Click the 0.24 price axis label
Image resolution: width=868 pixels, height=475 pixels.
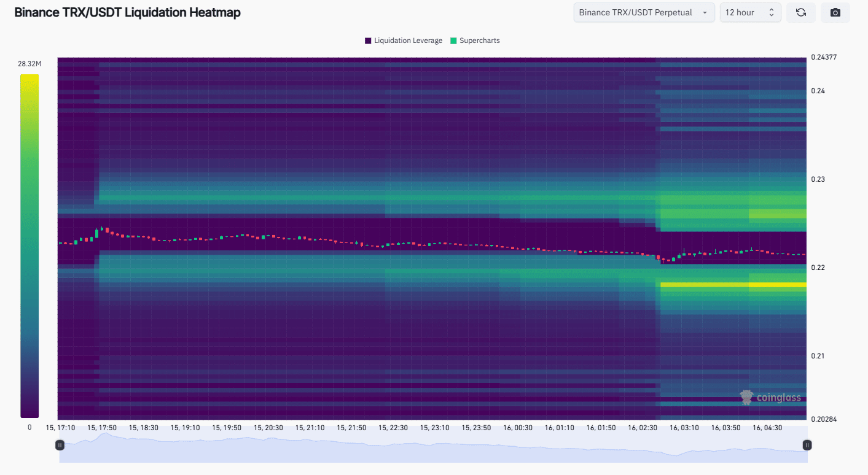pos(818,91)
